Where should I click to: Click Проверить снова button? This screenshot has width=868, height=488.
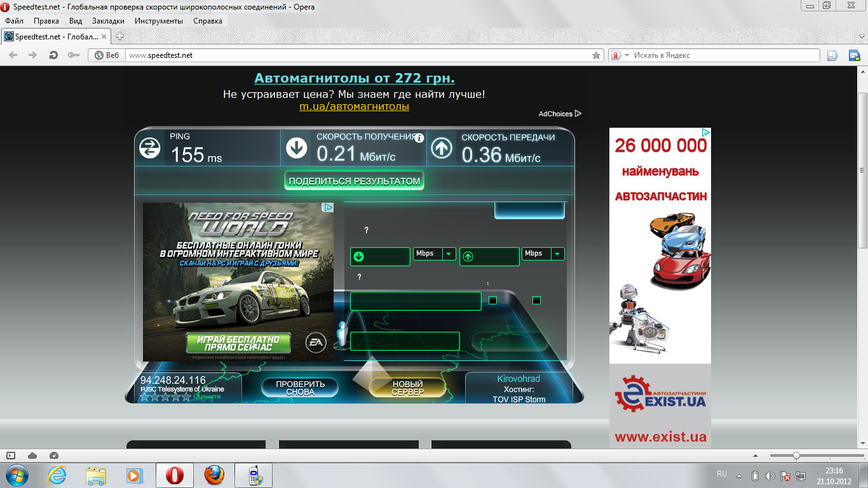click(x=300, y=388)
